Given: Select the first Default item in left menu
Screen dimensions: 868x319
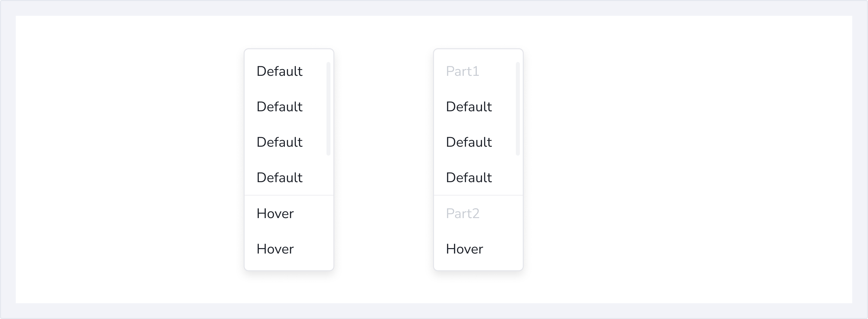Looking at the screenshot, I should pyautogui.click(x=279, y=71).
